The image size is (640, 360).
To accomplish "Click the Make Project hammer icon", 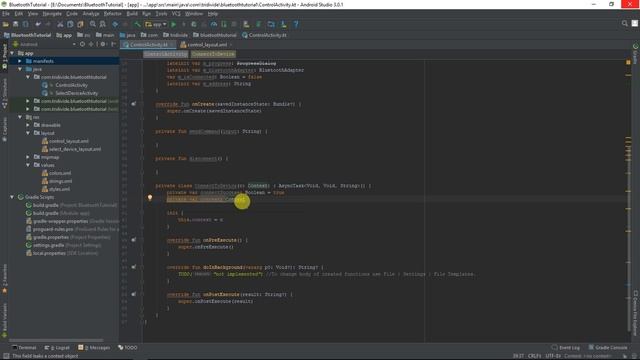I will coord(137,24).
